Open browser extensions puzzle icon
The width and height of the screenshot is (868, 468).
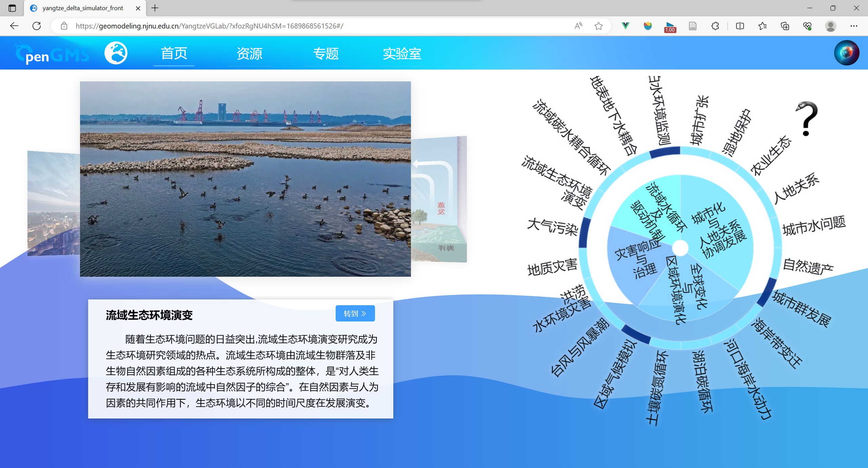click(x=715, y=26)
